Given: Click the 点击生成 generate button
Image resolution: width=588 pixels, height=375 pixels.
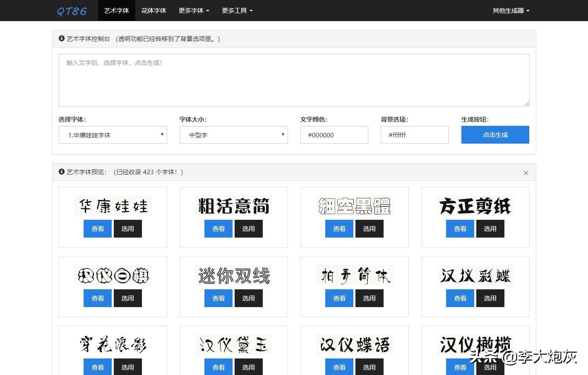Looking at the screenshot, I should pos(495,135).
